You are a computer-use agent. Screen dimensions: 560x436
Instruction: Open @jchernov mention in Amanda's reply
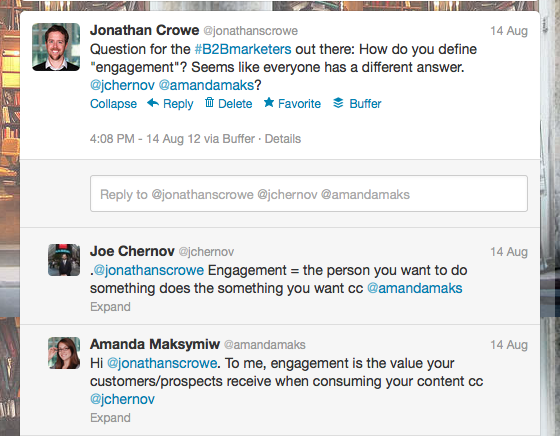tap(122, 399)
